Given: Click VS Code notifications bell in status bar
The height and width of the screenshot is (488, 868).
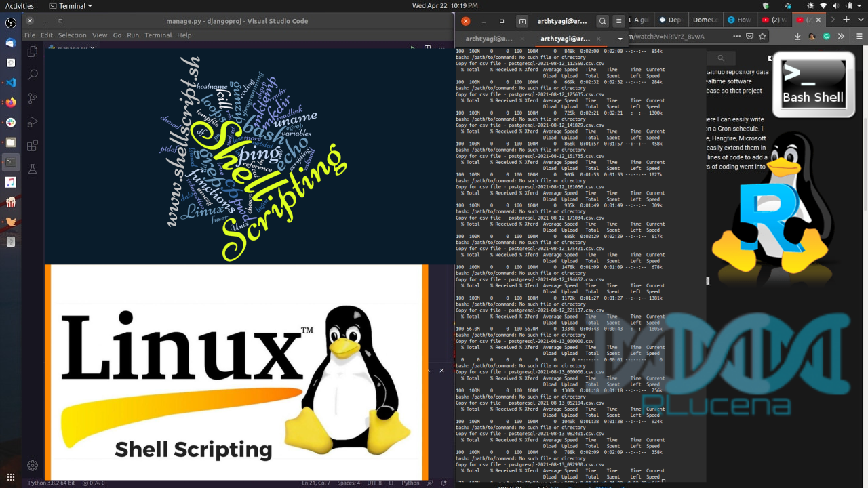Looking at the screenshot, I should 444,483.
